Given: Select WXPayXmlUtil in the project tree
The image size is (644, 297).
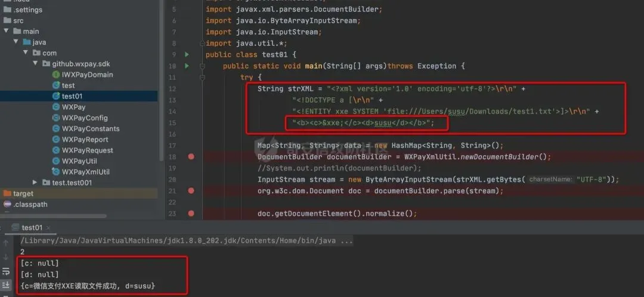Looking at the screenshot, I should (x=86, y=172).
